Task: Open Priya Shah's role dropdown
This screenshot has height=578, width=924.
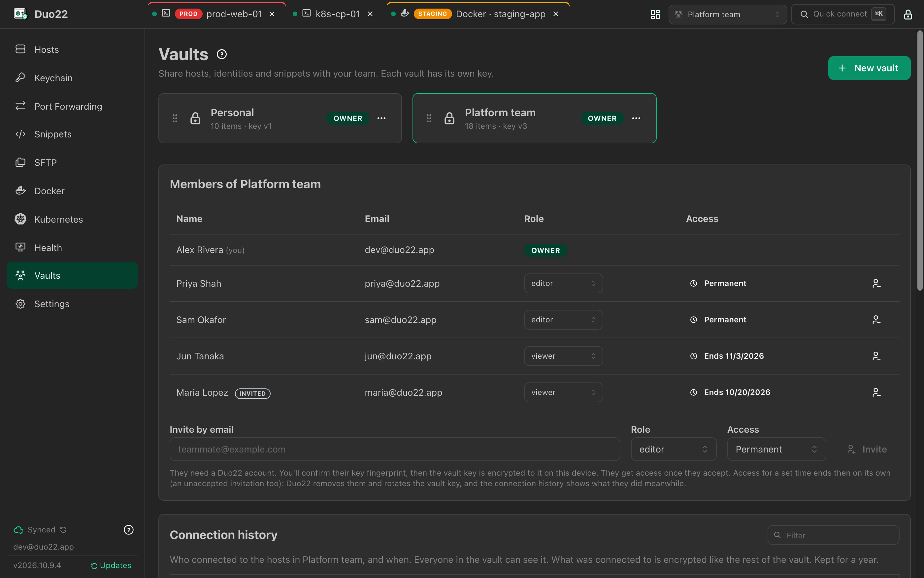Action: click(563, 283)
